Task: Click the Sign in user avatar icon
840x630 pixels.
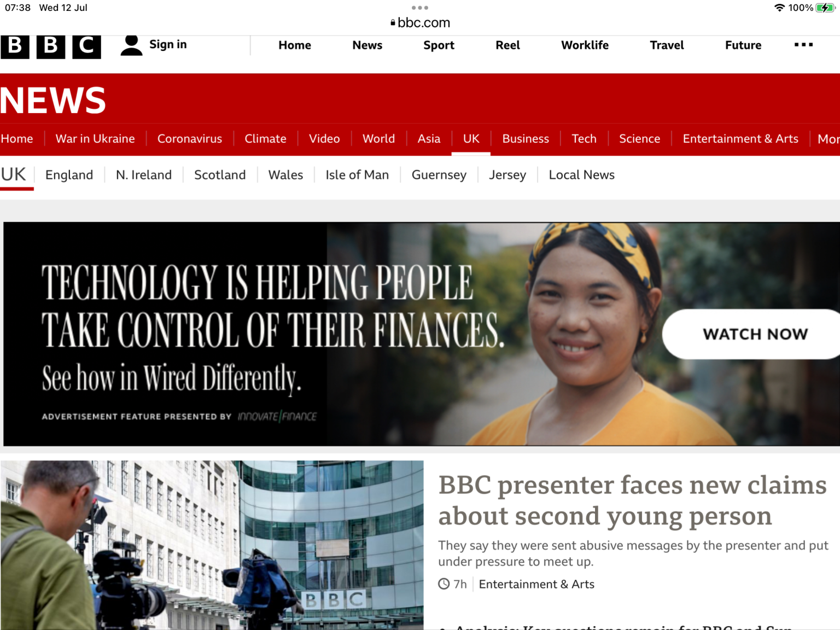Action: [131, 45]
